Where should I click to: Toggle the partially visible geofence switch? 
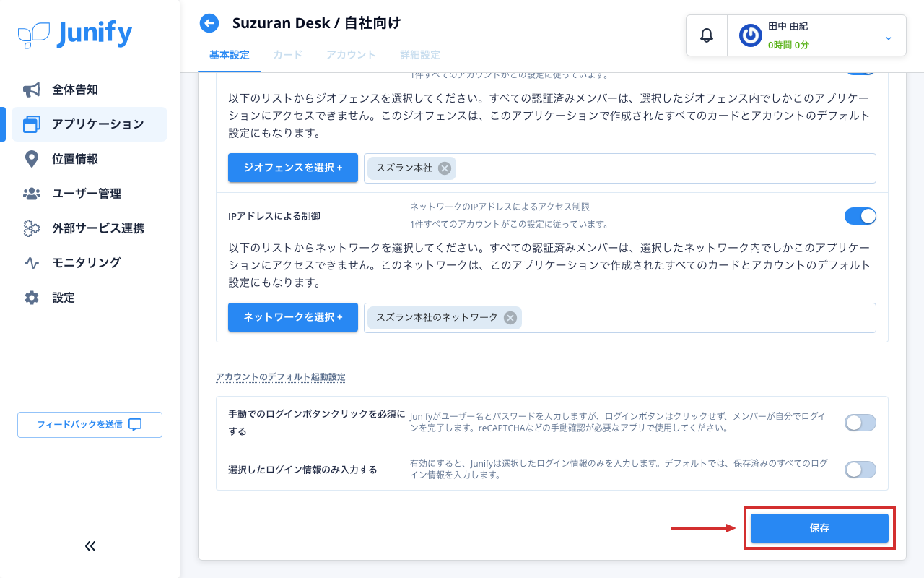(860, 73)
